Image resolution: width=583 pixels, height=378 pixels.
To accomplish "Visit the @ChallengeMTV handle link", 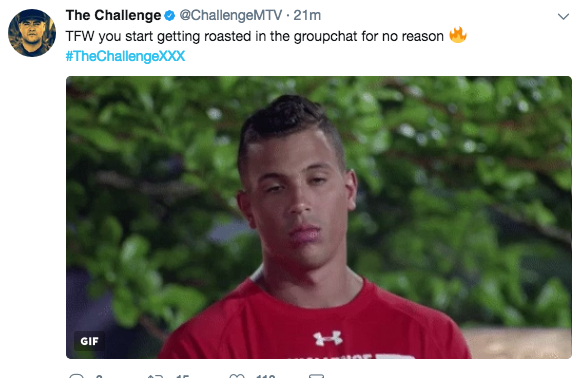I will (x=231, y=15).
